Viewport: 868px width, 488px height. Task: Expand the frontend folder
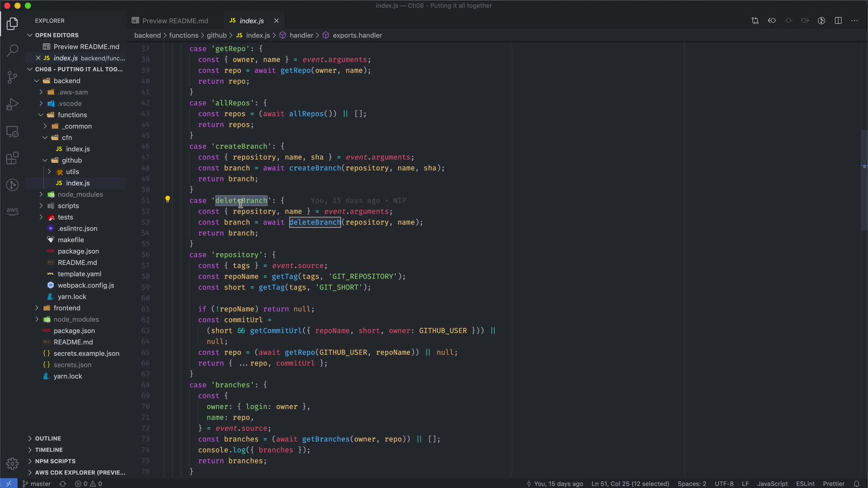(x=67, y=308)
